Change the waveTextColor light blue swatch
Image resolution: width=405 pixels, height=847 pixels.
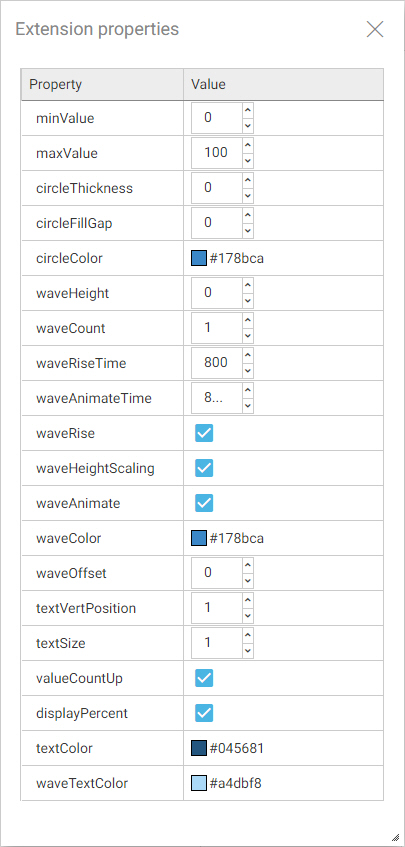pyautogui.click(x=199, y=783)
